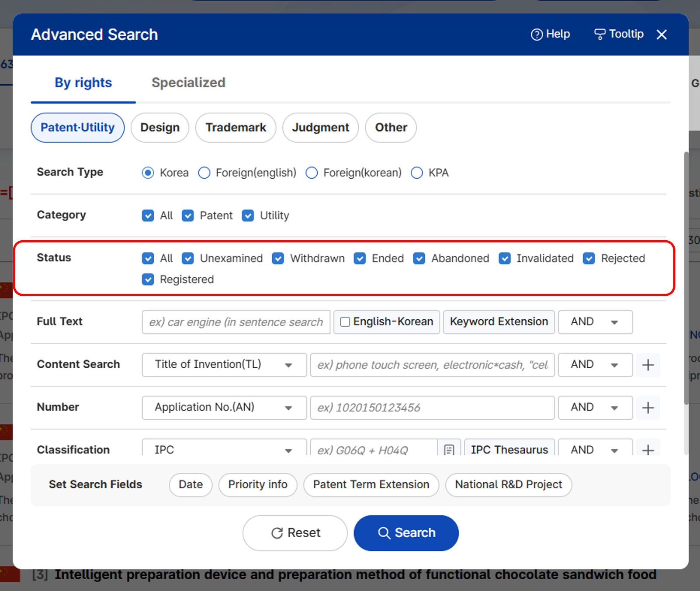Open the Full Text AND operator dropdown
Viewport: 700px width, 591px height.
(595, 322)
